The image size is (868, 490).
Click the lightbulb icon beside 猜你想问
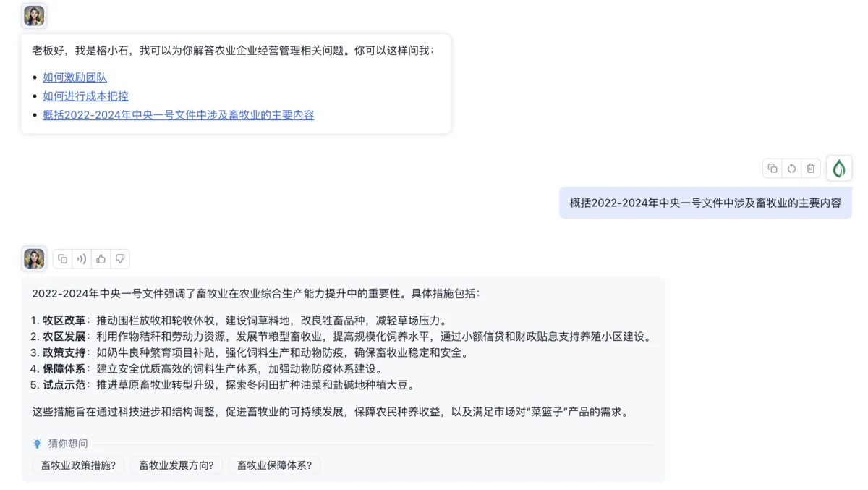click(38, 444)
